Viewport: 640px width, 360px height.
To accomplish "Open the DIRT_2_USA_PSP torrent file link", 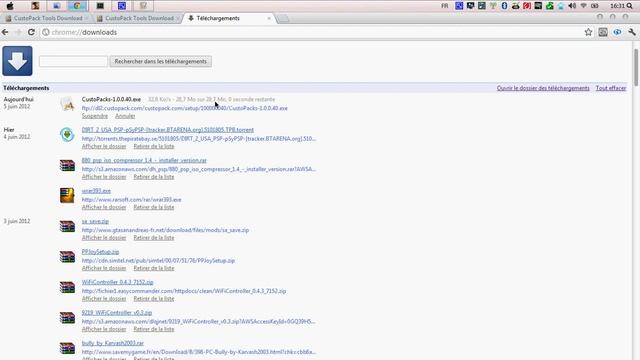I will coord(167,130).
